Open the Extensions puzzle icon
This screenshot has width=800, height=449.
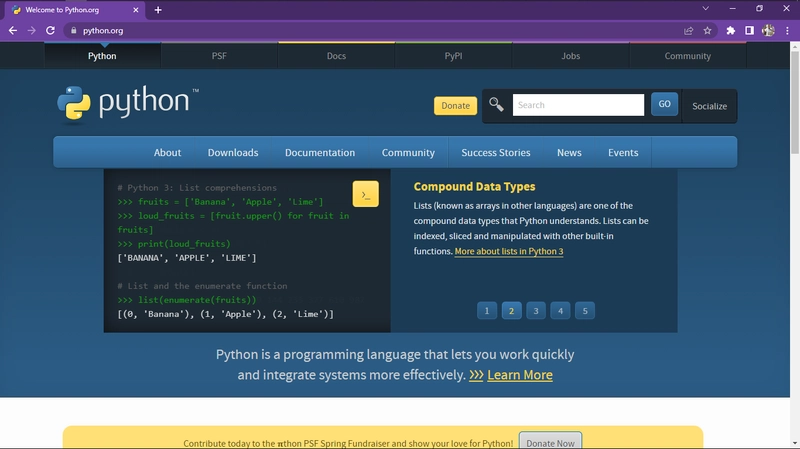click(731, 31)
